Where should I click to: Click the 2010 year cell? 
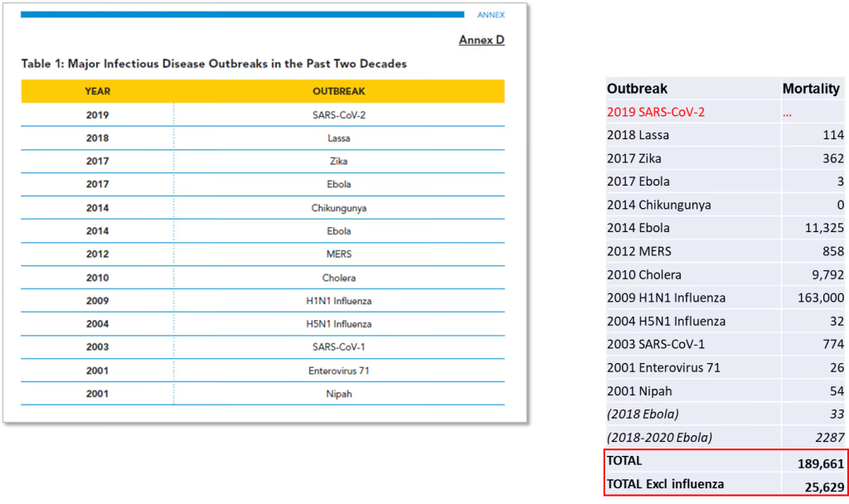98,278
